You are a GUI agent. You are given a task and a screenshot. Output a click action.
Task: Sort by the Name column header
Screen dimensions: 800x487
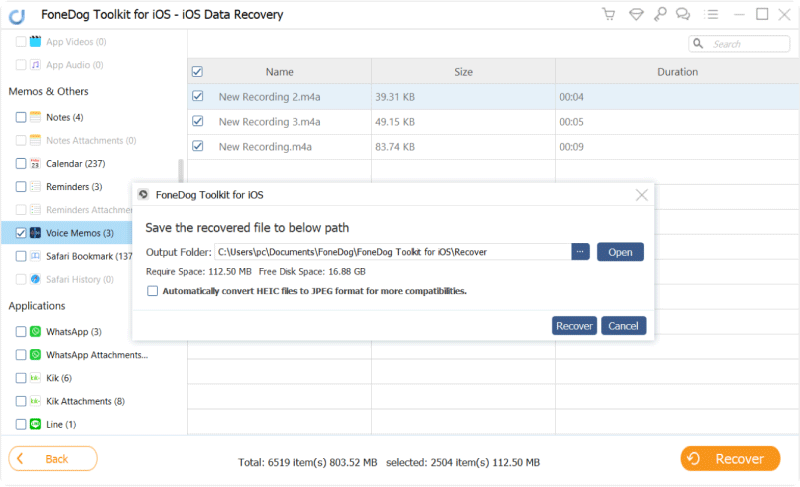tap(280, 72)
